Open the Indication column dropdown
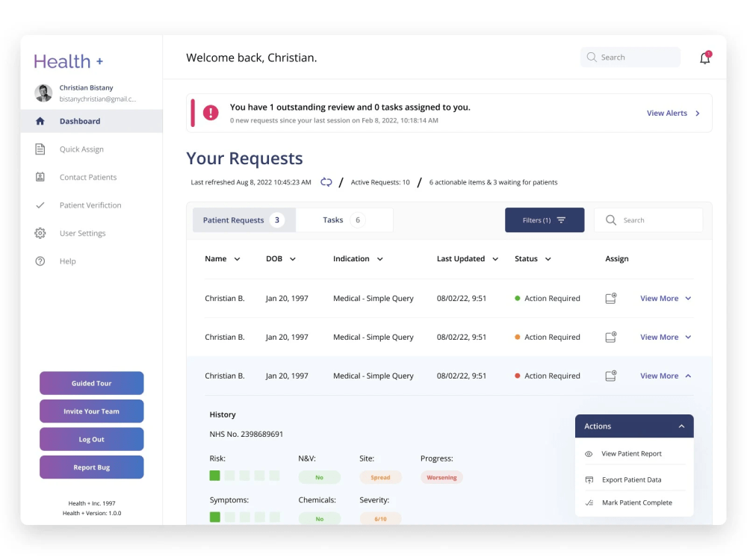 pyautogui.click(x=379, y=259)
